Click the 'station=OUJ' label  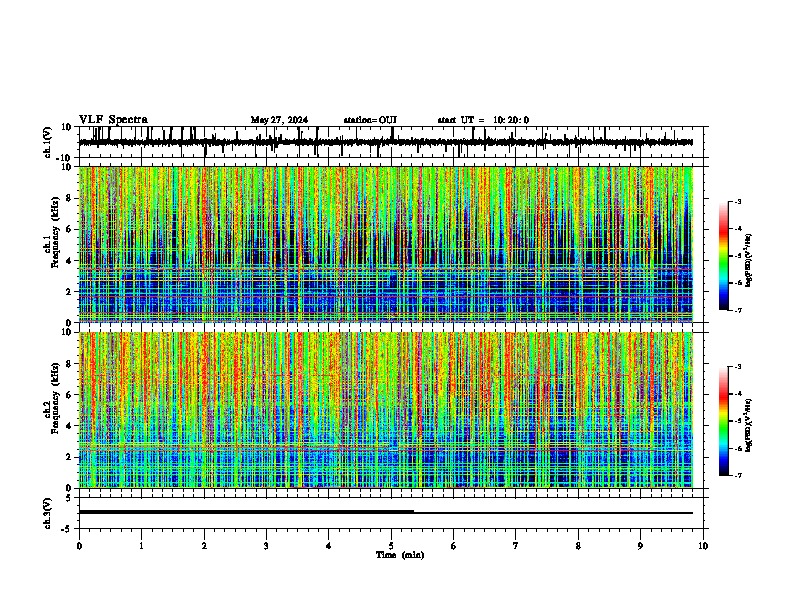point(370,120)
